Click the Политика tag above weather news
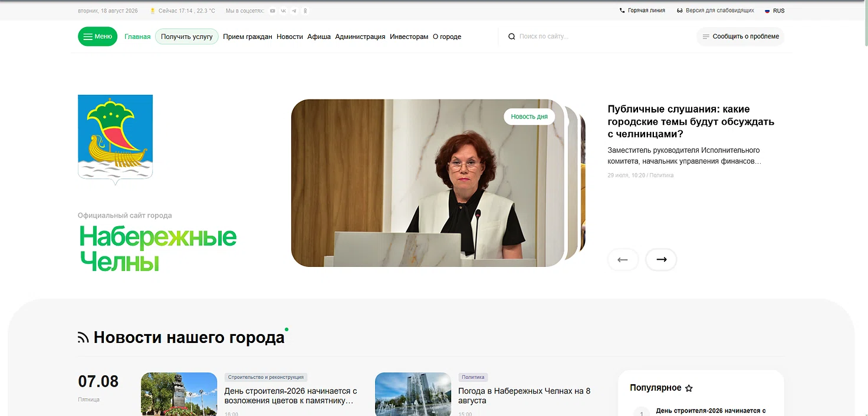Image resolution: width=868 pixels, height=416 pixels. (473, 377)
